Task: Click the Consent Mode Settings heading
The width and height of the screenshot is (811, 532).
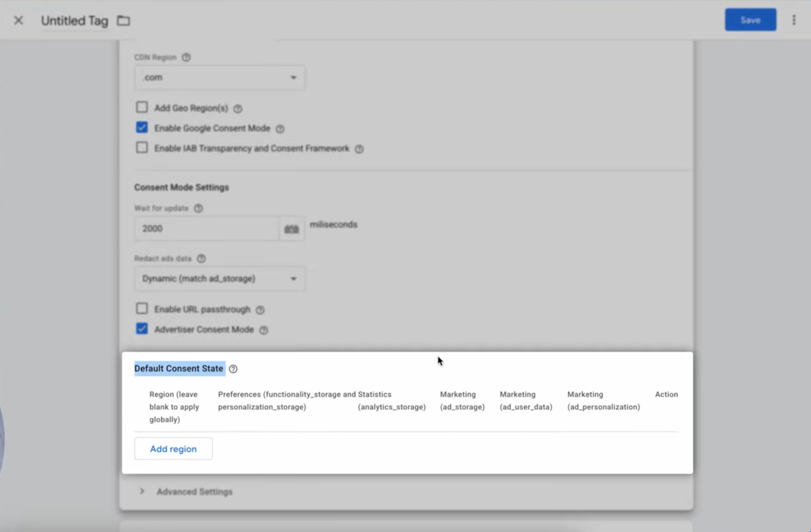Action: pyautogui.click(x=181, y=187)
